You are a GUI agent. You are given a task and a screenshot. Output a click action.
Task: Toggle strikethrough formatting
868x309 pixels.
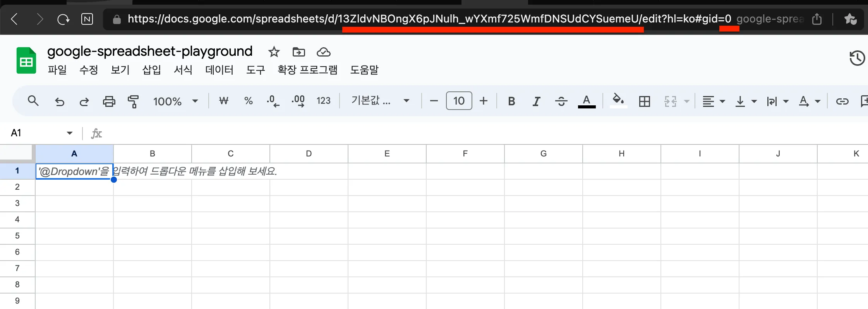pyautogui.click(x=561, y=101)
